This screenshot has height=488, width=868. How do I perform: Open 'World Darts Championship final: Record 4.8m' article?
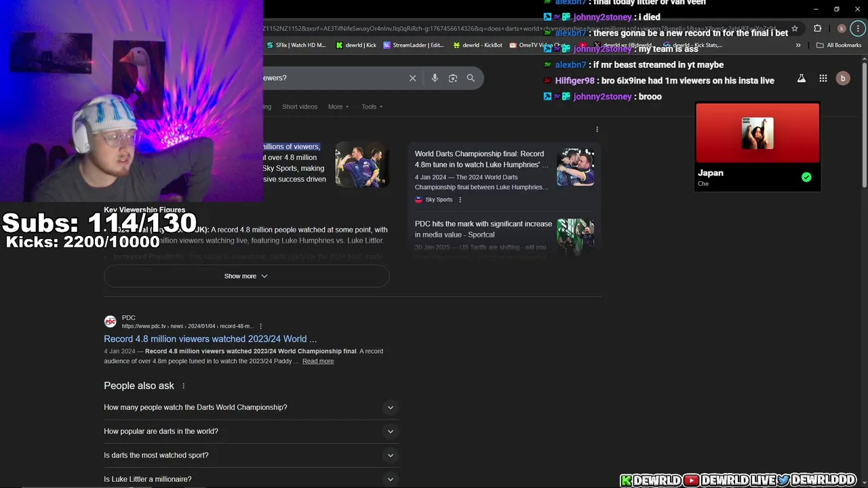pos(481,159)
